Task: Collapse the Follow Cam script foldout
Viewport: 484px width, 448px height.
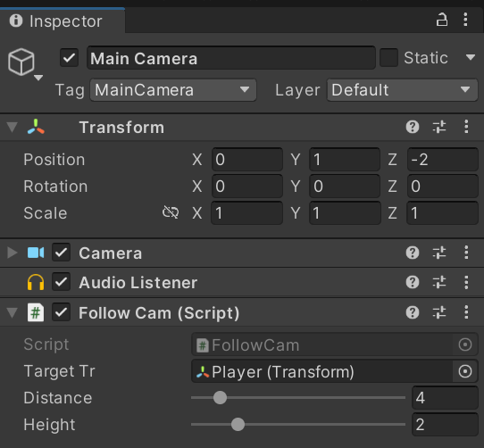Action: (x=13, y=312)
